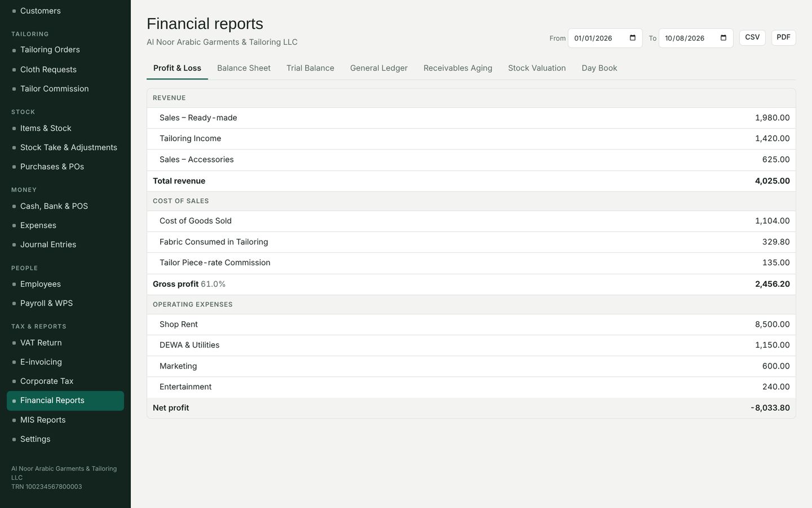Open MIS Reports

coord(65,420)
